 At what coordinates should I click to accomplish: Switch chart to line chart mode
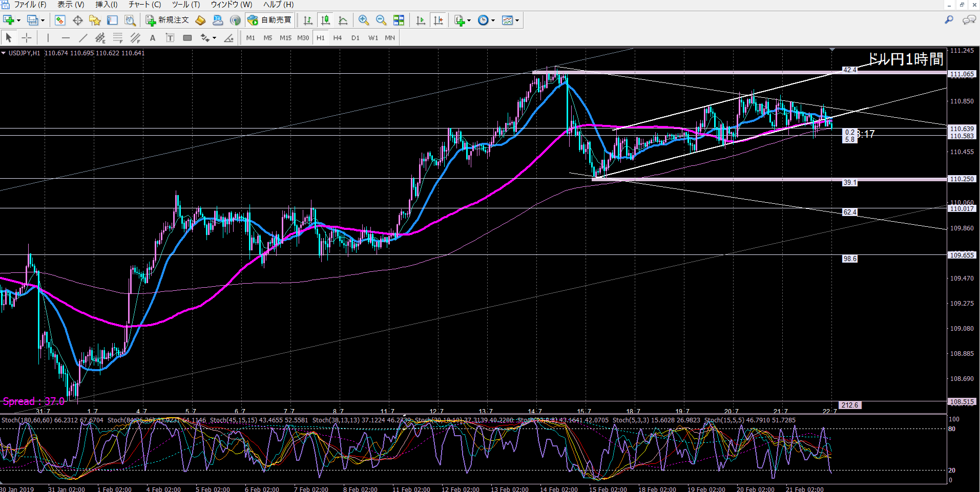point(343,20)
